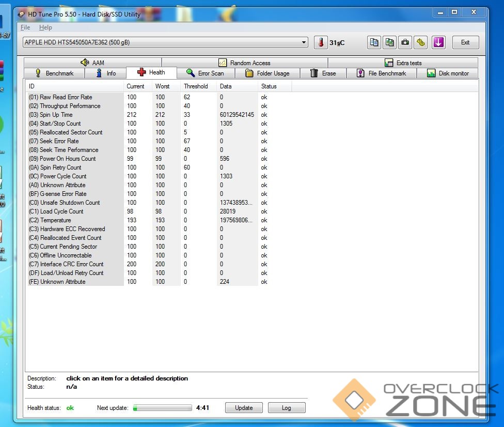
Task: Click the Worst column header
Action: click(166, 86)
